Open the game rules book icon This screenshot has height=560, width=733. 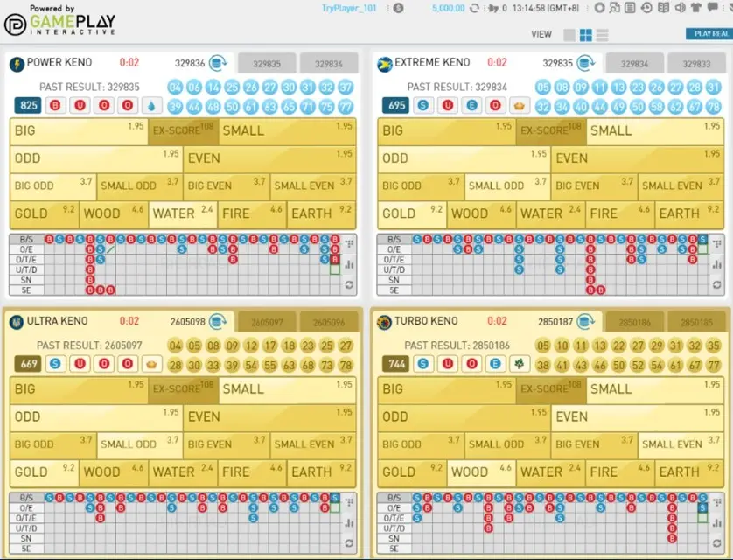(663, 8)
